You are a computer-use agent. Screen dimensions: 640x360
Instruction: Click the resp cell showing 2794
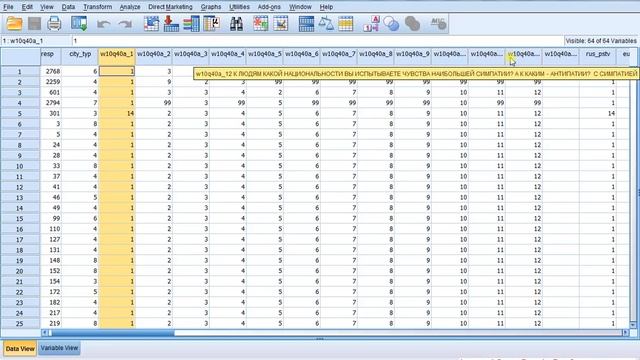(x=51, y=103)
